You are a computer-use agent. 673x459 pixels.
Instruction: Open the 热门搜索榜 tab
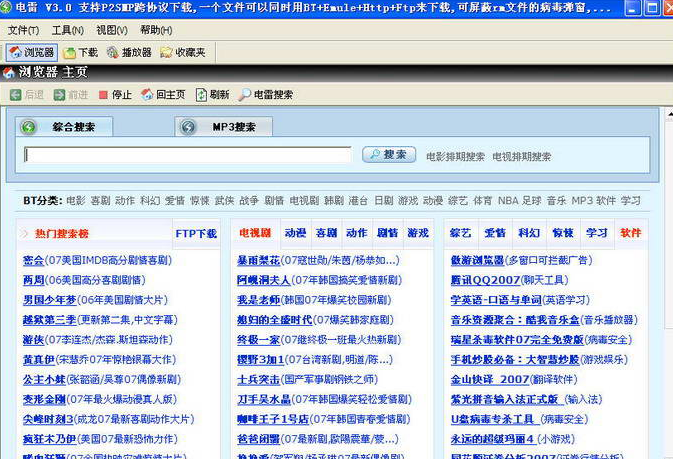point(61,234)
